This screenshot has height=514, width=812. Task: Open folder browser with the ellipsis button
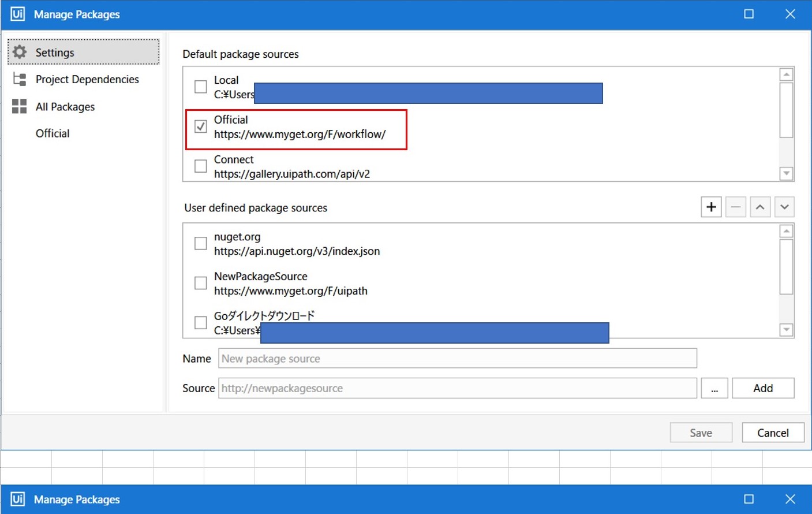pyautogui.click(x=714, y=388)
